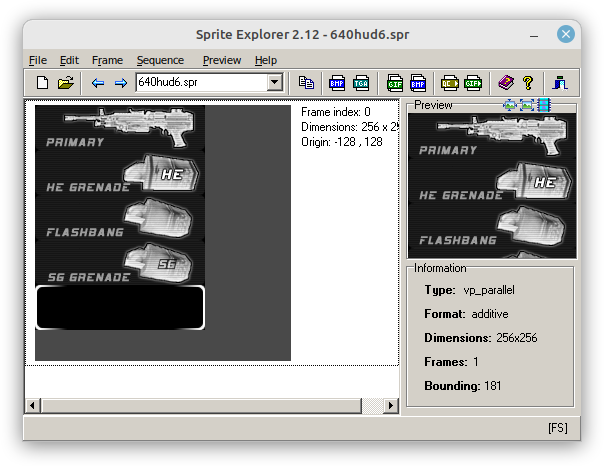Screen dimensions: 604x466
Task: Copy frame to clipboard via toolbar icon
Action: tap(306, 83)
